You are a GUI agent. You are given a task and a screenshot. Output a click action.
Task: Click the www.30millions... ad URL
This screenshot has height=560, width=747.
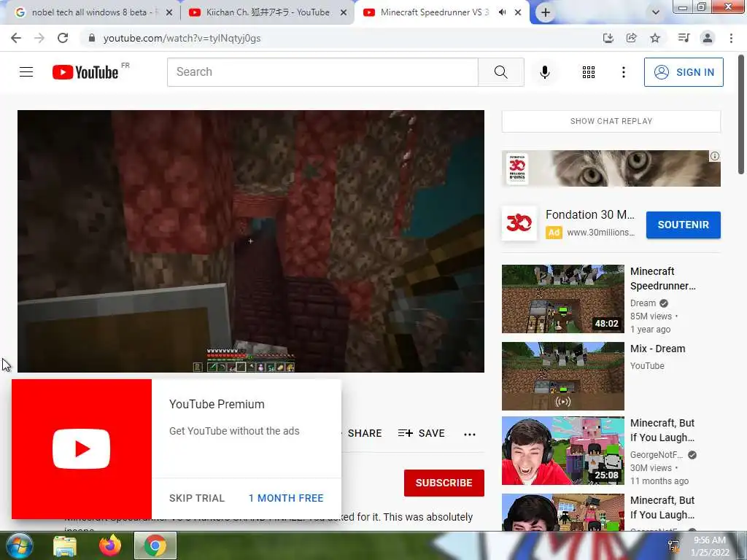601,233
